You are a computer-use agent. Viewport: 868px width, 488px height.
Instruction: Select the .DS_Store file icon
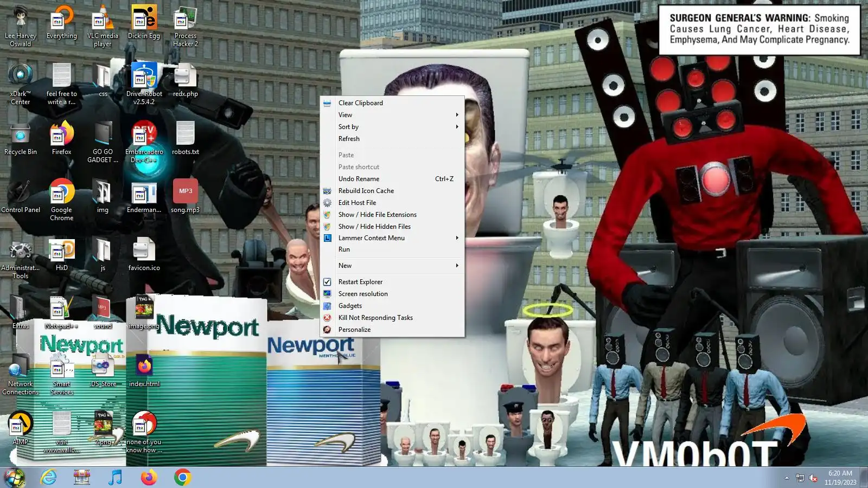point(103,370)
